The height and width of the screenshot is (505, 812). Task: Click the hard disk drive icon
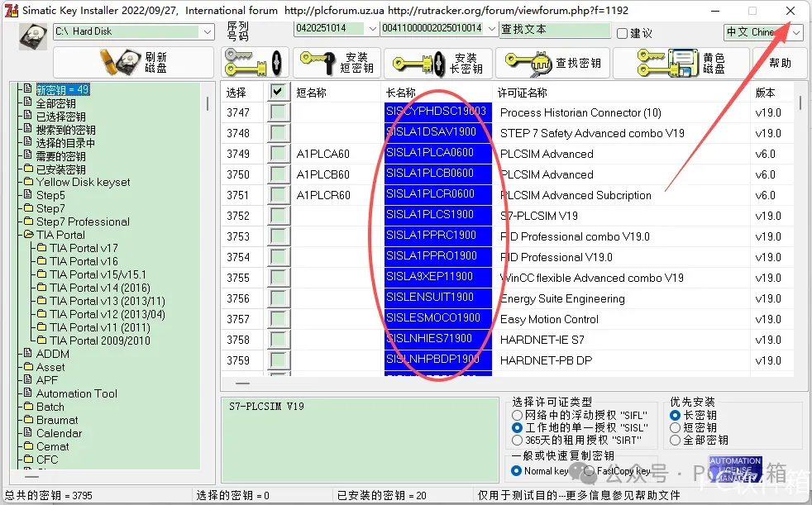[32, 36]
